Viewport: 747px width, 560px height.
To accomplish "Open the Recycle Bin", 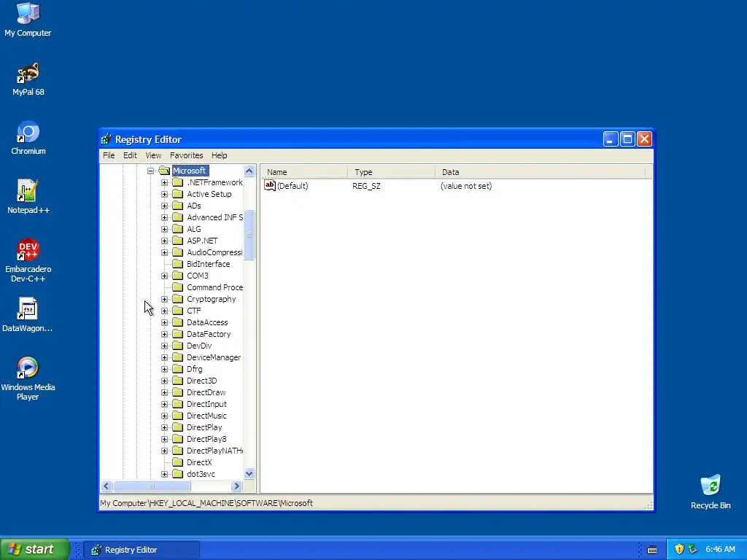I will point(711,492).
